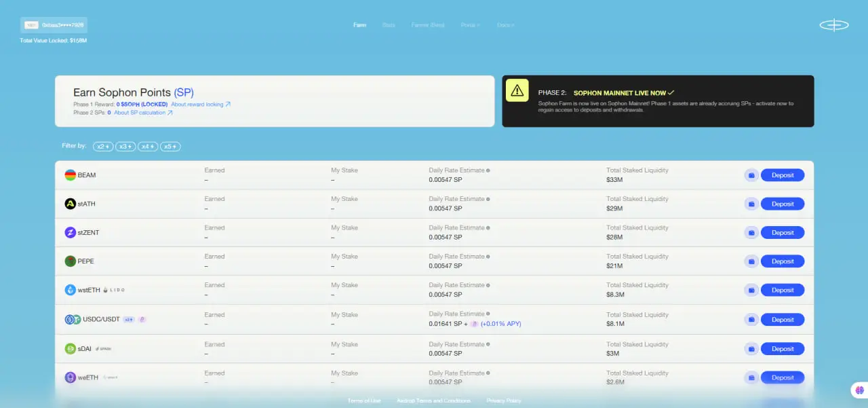This screenshot has height=408, width=868.
Task: Click SOPHON MAINNET LIVE NOW banner text
Action: (x=620, y=92)
